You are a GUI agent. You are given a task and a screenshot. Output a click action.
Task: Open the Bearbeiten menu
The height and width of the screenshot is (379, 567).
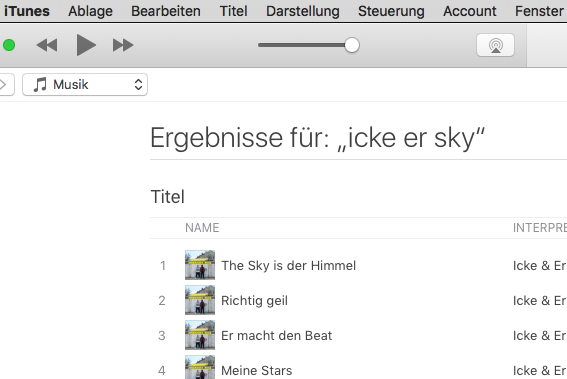[166, 11]
